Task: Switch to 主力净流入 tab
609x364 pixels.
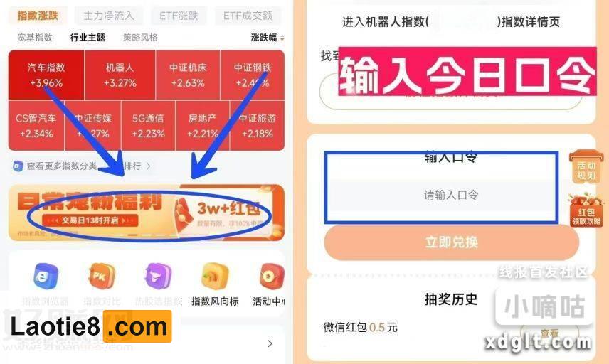Action: click(x=109, y=16)
